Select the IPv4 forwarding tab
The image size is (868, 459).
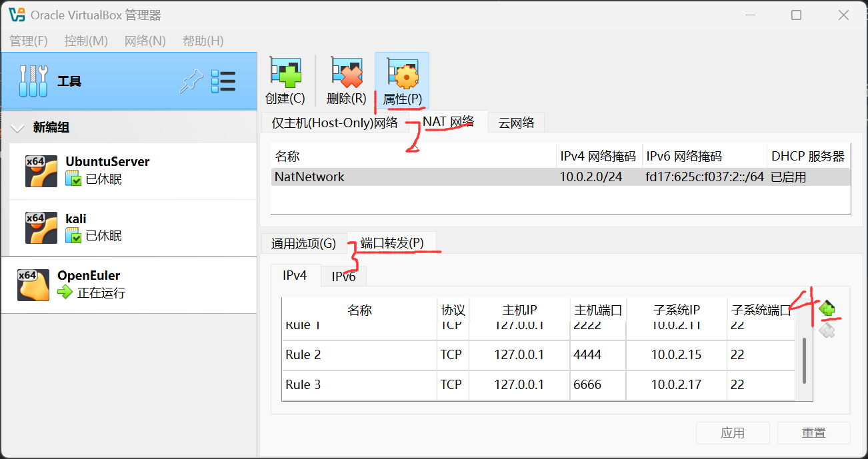(295, 274)
